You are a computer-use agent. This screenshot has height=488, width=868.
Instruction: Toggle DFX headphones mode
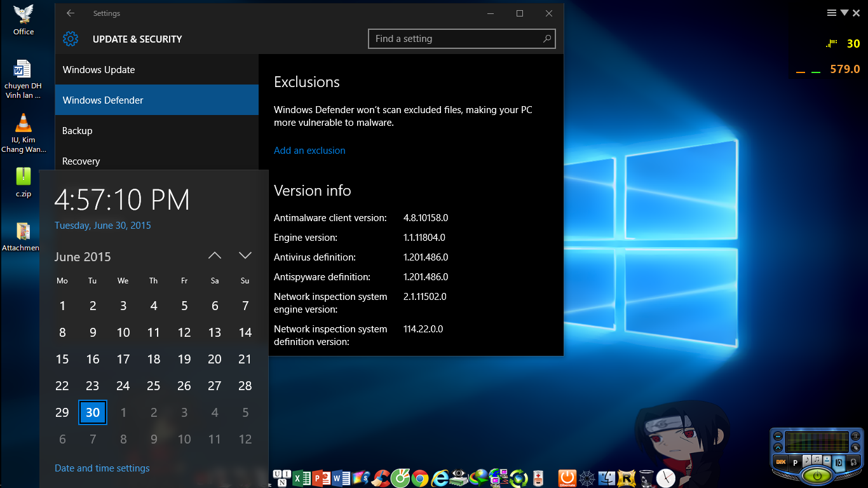coord(853,463)
